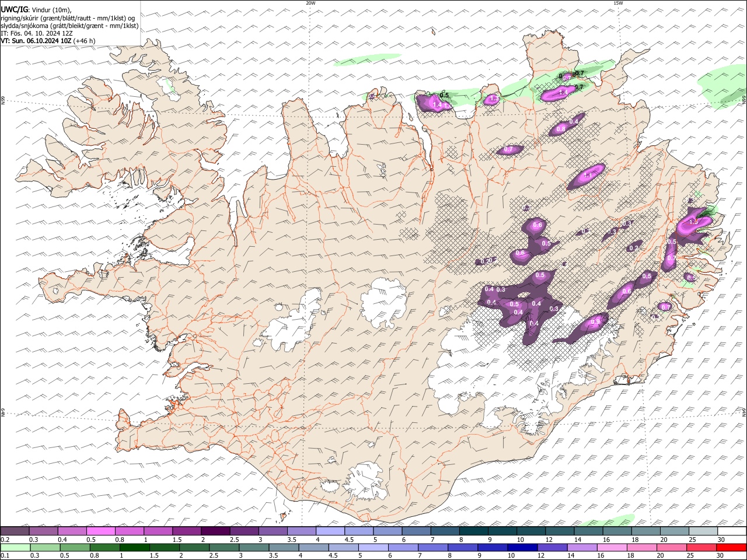Click the bottom-row swatch between 4 and 4.5
Viewport: 747px width, 560px height.
pos(314,547)
